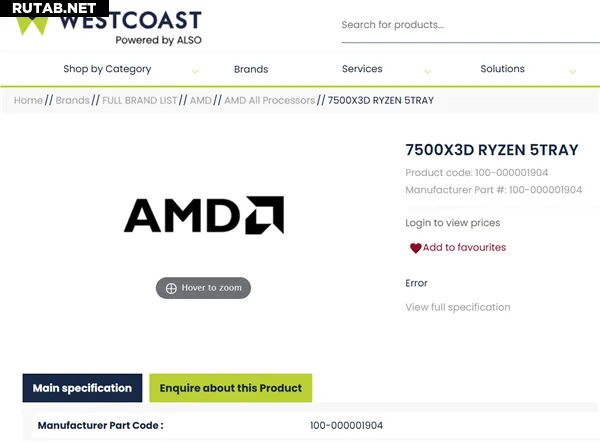600x442 pixels.
Task: Open View full specification link
Action: click(458, 307)
